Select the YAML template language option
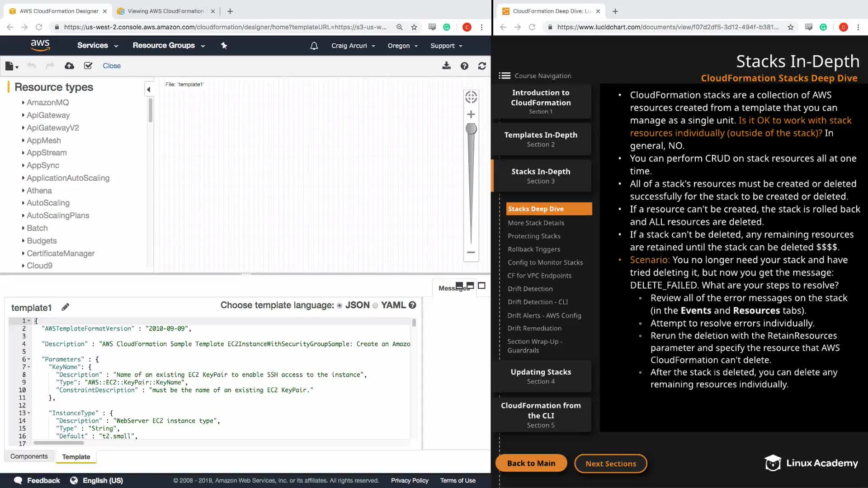 click(x=375, y=305)
